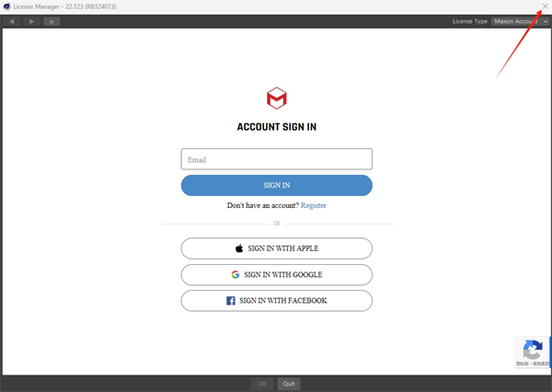Choose Sign in with Facebook
552x392 pixels.
pos(276,301)
